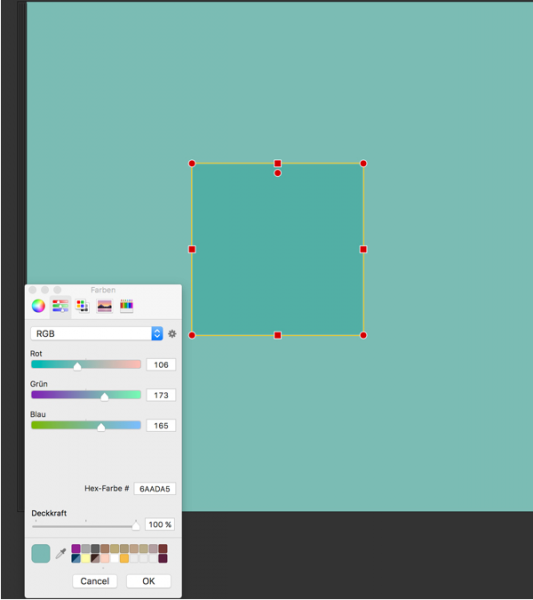Pick the orange swatch

[x=124, y=558]
